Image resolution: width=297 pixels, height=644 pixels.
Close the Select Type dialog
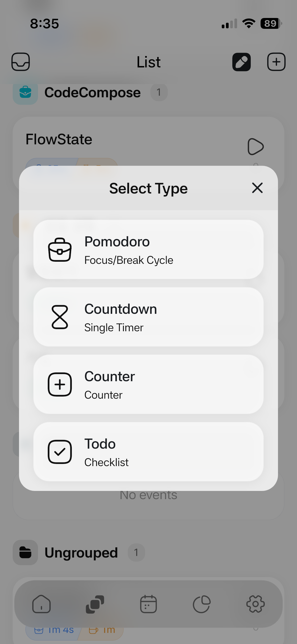(x=257, y=188)
